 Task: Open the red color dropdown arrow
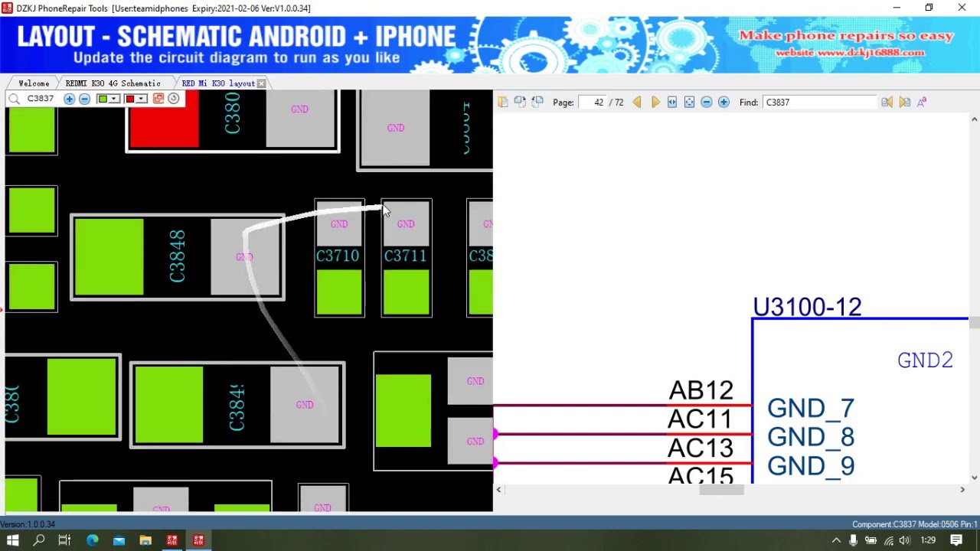pos(142,99)
